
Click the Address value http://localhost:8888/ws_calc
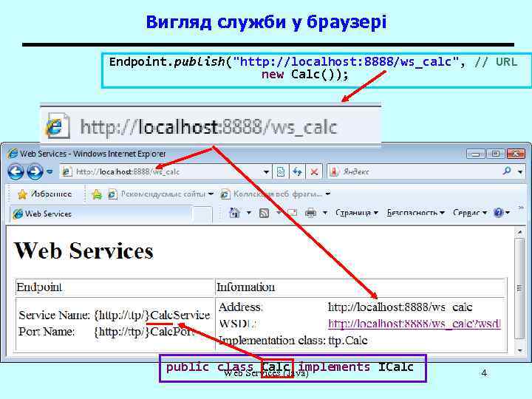click(400, 307)
